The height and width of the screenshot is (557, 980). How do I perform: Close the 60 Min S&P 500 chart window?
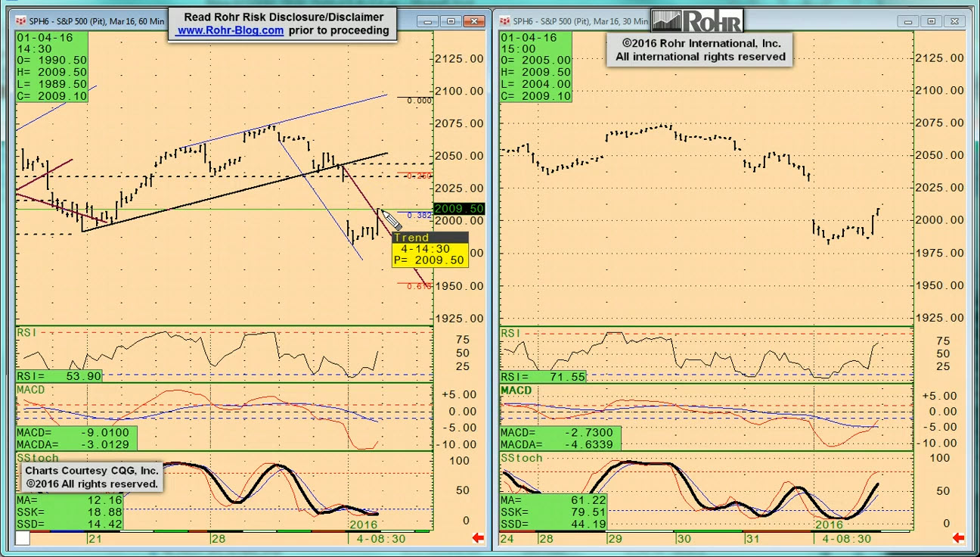pos(475,21)
